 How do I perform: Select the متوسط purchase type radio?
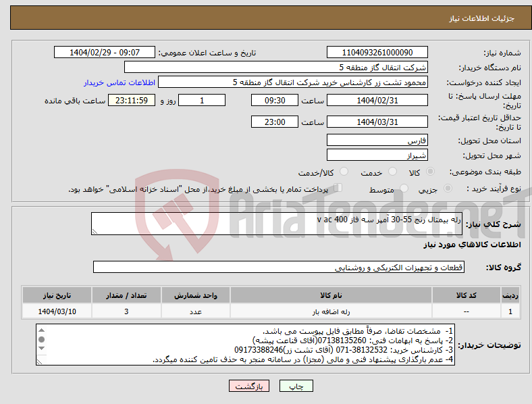[404, 188]
